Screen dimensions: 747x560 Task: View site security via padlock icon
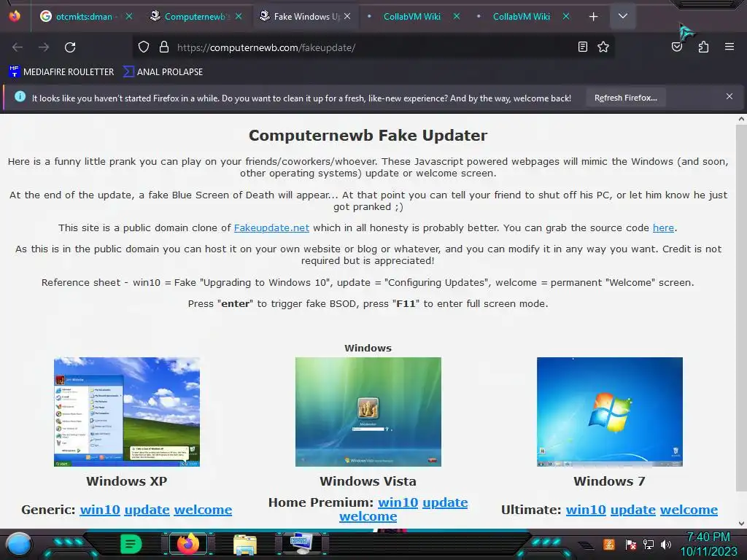[164, 47]
